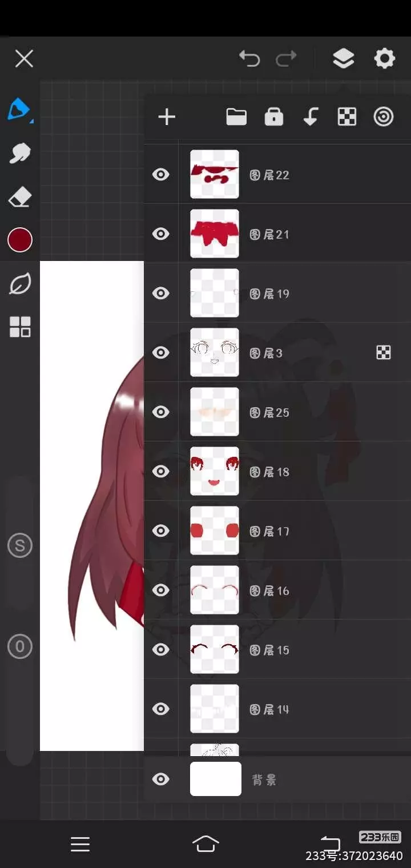Toggle visibility of 图层17
This screenshot has height=868, width=411.
click(161, 531)
